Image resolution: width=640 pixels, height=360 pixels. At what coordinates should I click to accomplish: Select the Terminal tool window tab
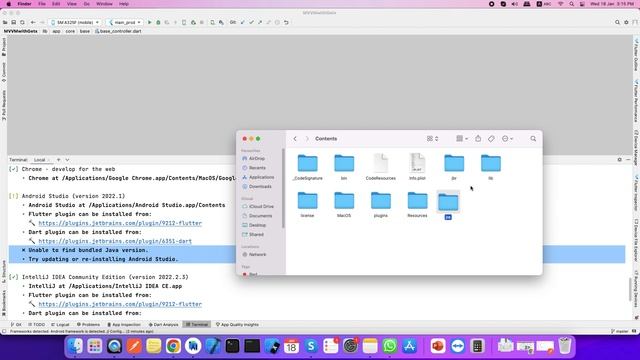(197, 324)
